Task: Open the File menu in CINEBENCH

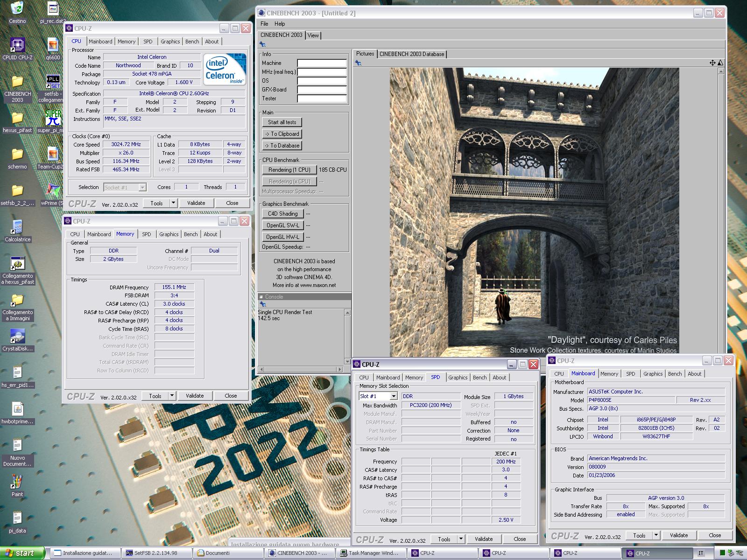Action: (x=264, y=24)
